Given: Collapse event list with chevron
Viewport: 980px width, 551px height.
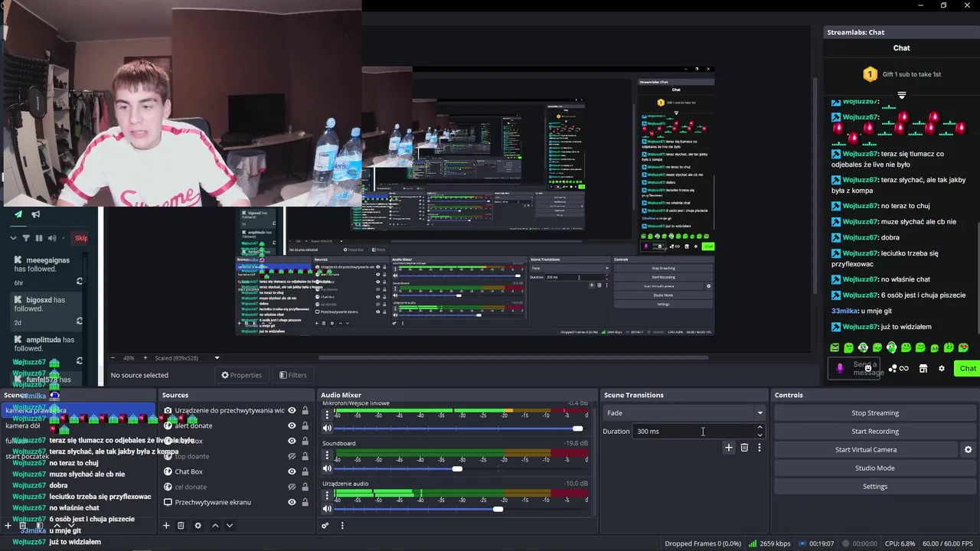Looking at the screenshot, I should (13, 238).
